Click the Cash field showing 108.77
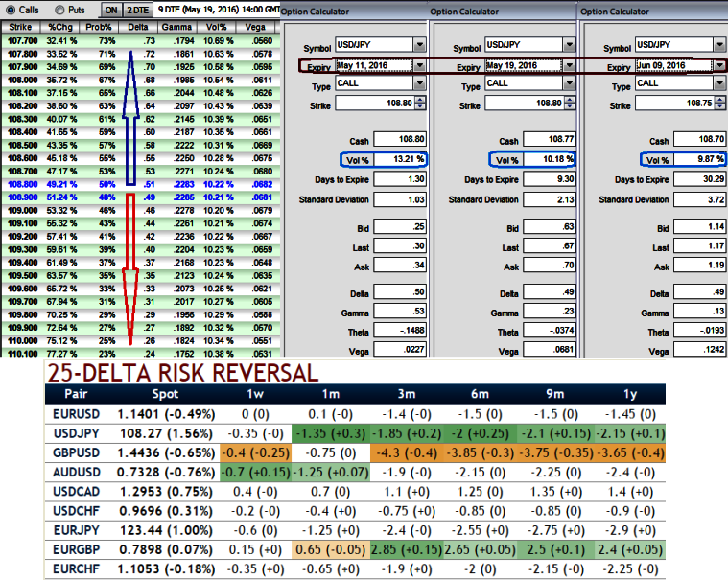The width and height of the screenshot is (728, 580). 550,139
